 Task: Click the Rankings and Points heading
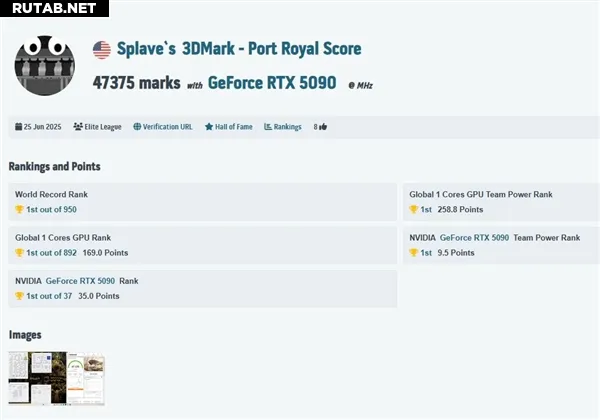(54, 166)
